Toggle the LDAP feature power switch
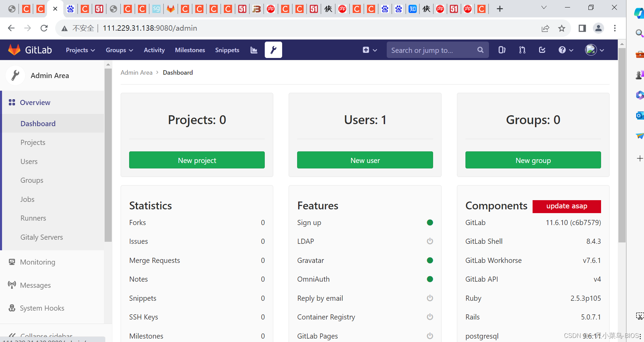Image resolution: width=644 pixels, height=342 pixels. [x=430, y=241]
